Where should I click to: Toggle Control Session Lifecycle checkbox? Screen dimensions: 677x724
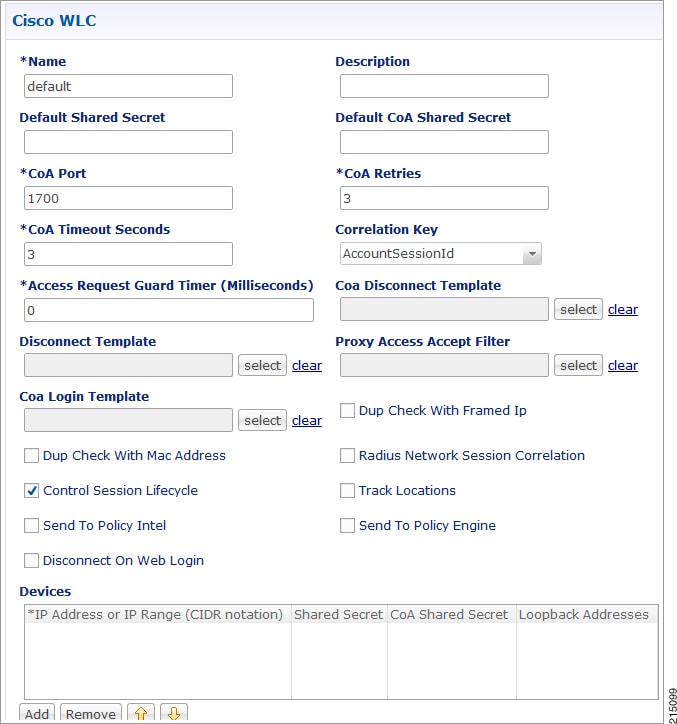pos(31,490)
